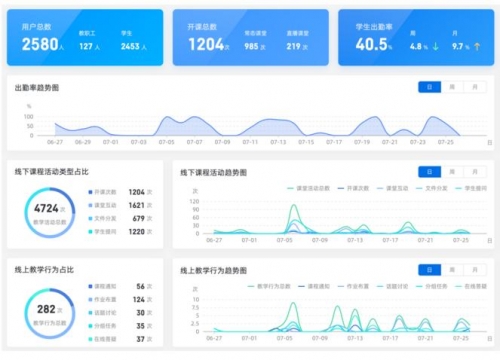The image size is (500, 360).
Task: Toggle 课堂活动总数 series in offline trend legend
Action: 308,188
